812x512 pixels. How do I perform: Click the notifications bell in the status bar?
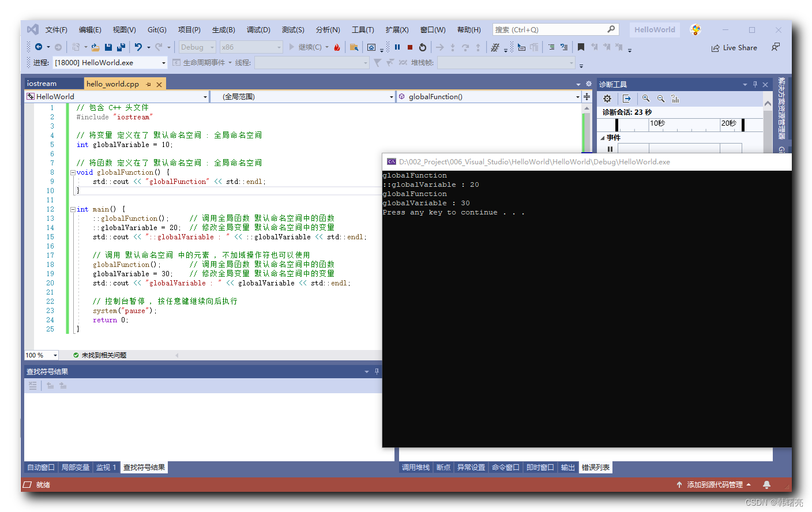[766, 485]
